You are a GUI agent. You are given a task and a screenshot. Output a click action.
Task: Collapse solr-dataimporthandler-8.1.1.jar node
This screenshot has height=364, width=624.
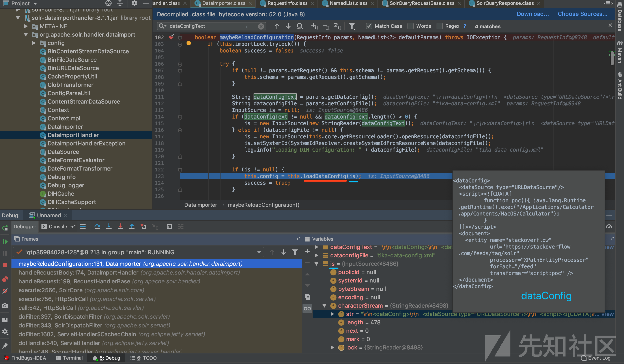point(18,18)
